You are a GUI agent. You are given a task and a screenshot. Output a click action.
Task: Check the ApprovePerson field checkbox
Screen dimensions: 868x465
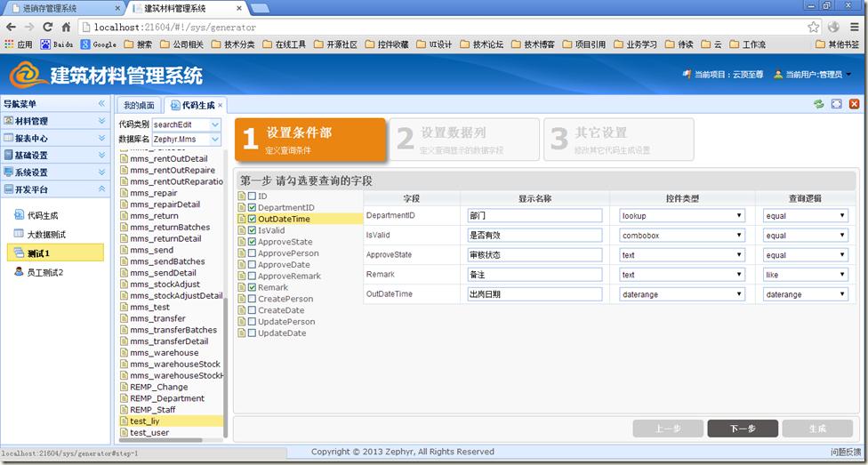[x=252, y=253]
